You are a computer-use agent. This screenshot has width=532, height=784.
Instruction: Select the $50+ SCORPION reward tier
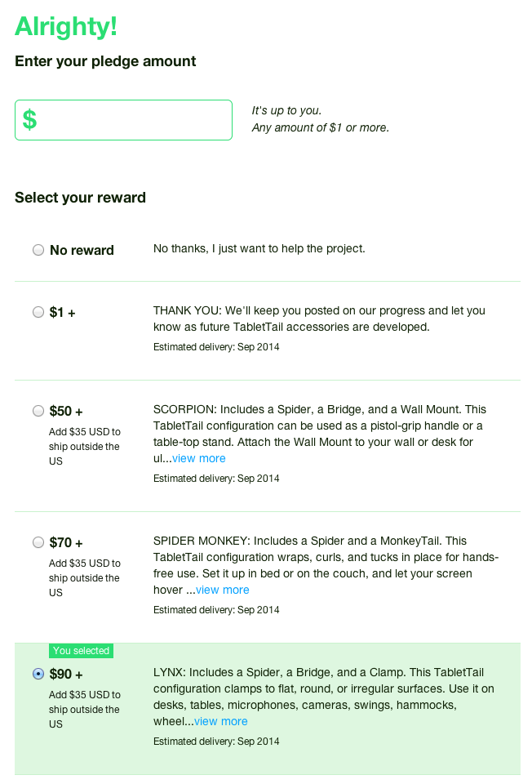(38, 411)
